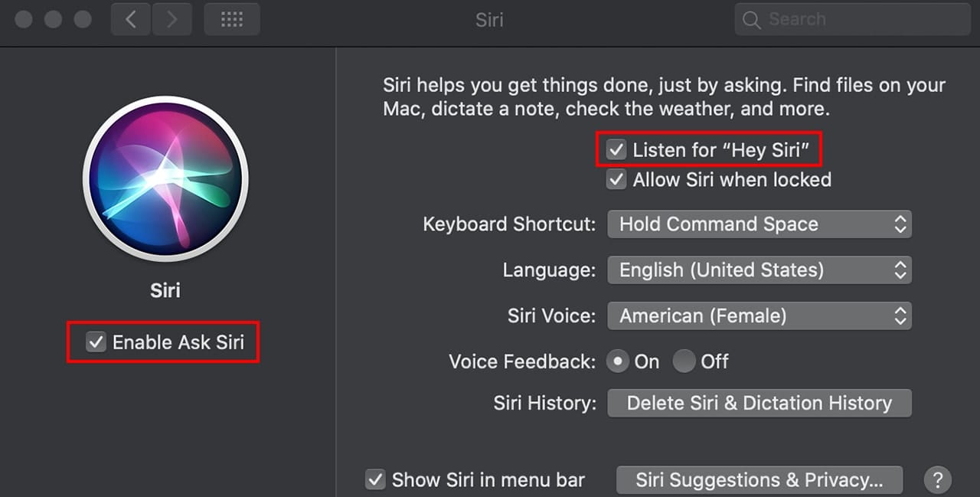The height and width of the screenshot is (497, 980).
Task: Set Voice Feedback to Off
Action: click(684, 361)
